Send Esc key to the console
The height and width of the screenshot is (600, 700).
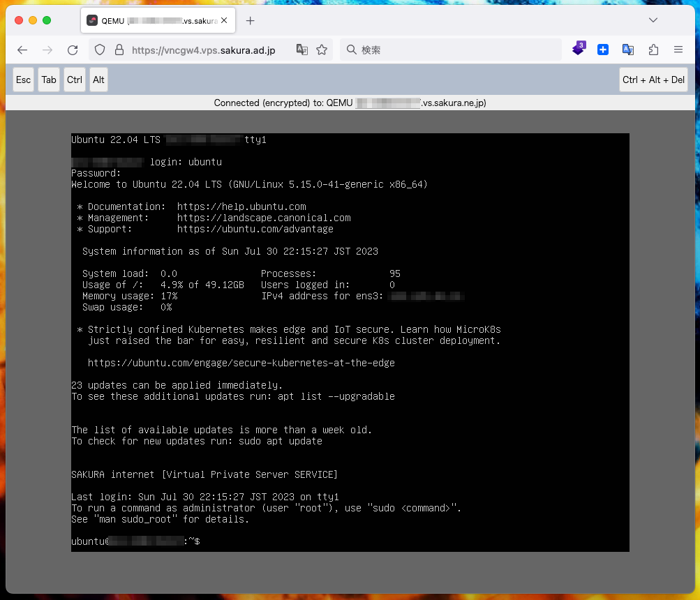click(24, 80)
